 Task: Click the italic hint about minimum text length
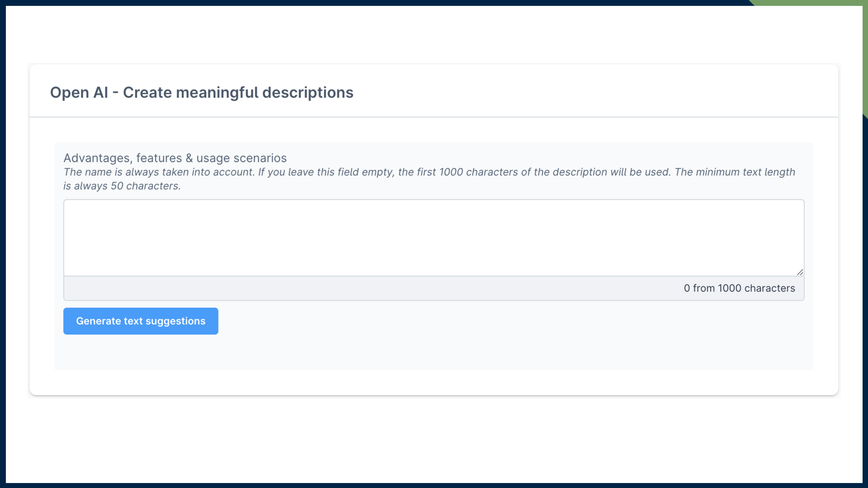coord(734,172)
